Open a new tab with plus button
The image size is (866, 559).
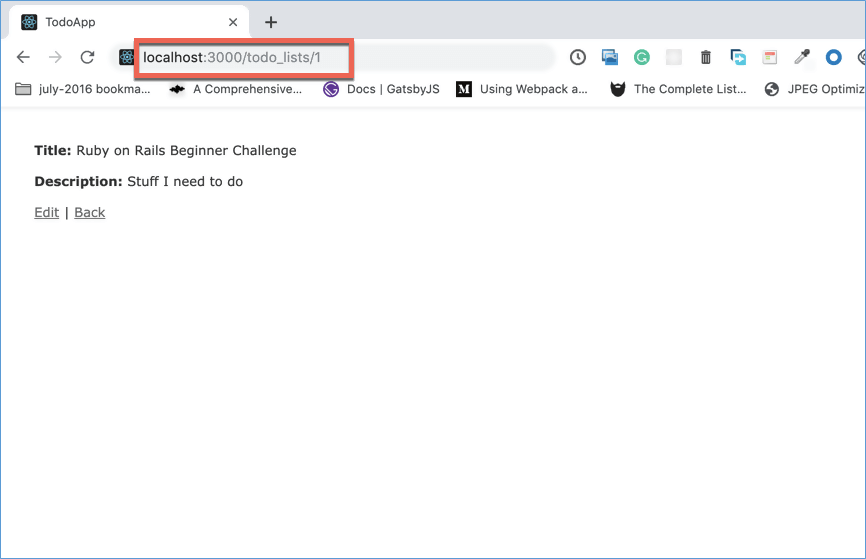point(271,22)
